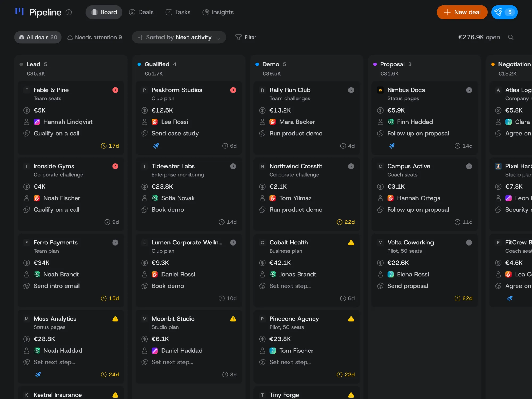
Task: Switch to the Tasks tab
Action: 178,12
